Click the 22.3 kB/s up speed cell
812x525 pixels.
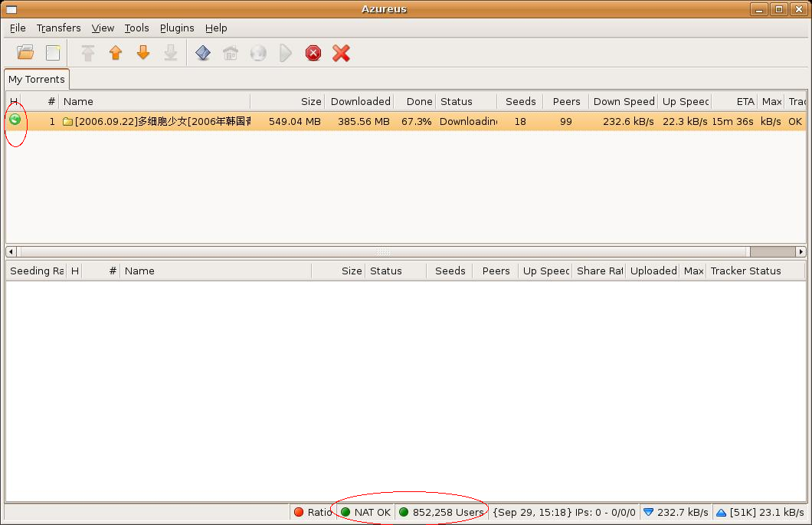point(685,122)
